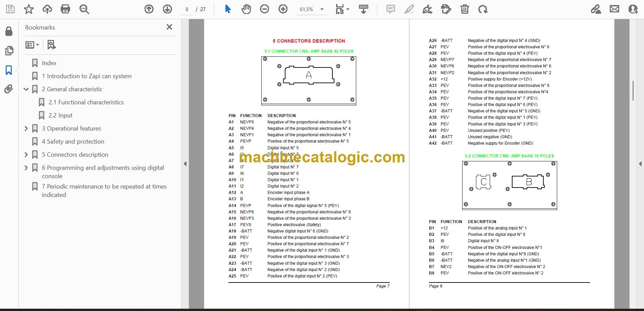Open bookmark 2 General characteristic
Screen dimensions: 644x311
pos(72,89)
